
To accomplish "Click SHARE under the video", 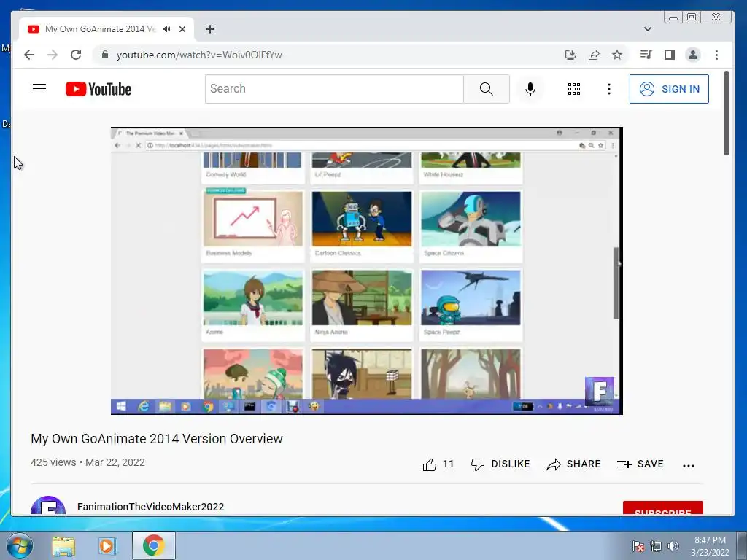I will tap(573, 464).
